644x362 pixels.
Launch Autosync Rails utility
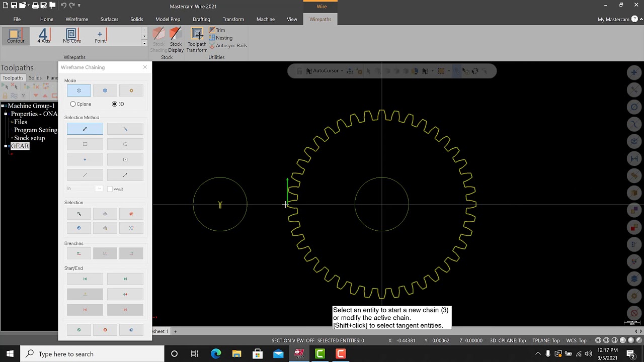click(x=227, y=45)
